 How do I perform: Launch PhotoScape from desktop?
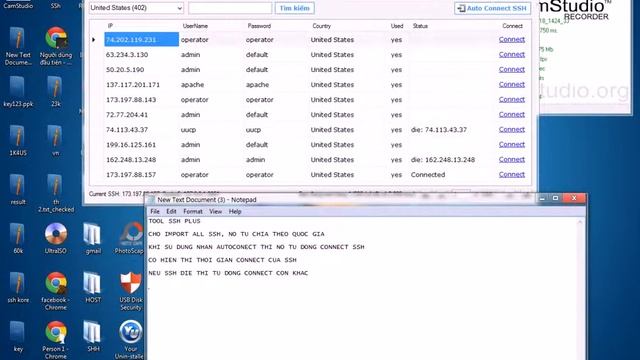point(130,239)
